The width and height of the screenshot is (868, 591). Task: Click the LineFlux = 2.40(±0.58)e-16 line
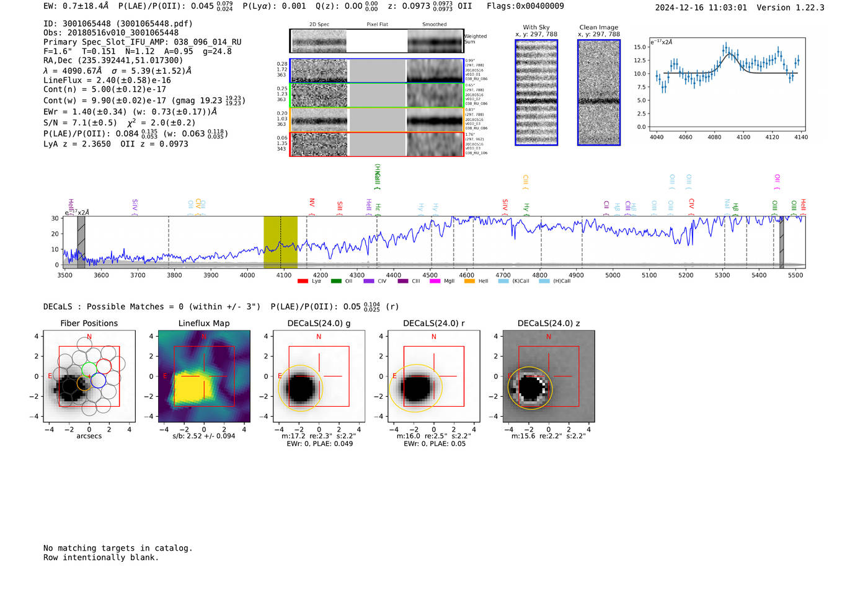tap(107, 80)
